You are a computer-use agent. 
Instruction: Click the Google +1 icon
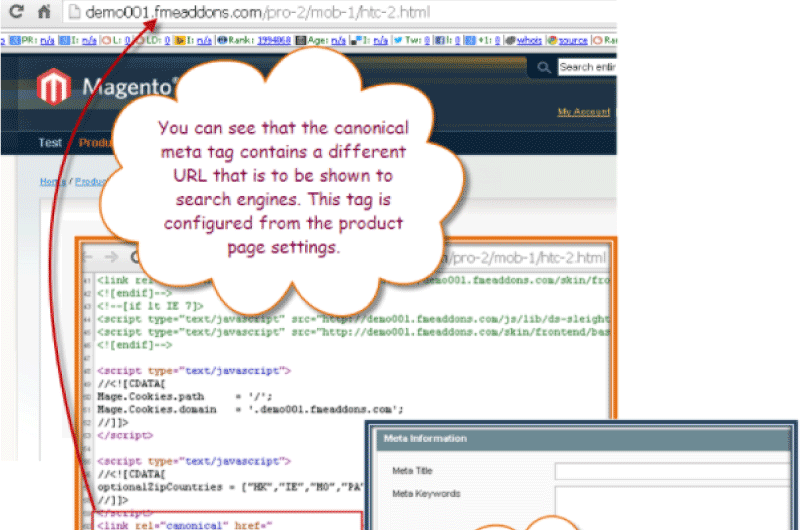pos(470,40)
